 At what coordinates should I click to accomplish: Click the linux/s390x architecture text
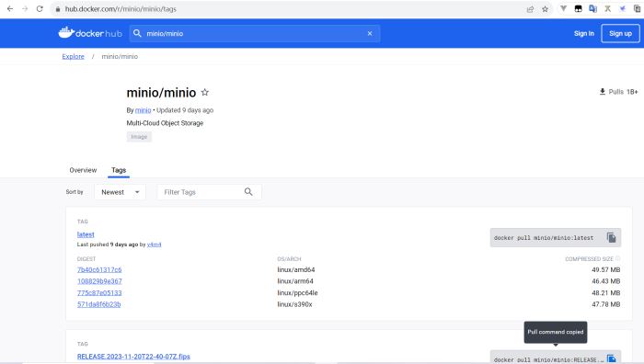coord(294,304)
